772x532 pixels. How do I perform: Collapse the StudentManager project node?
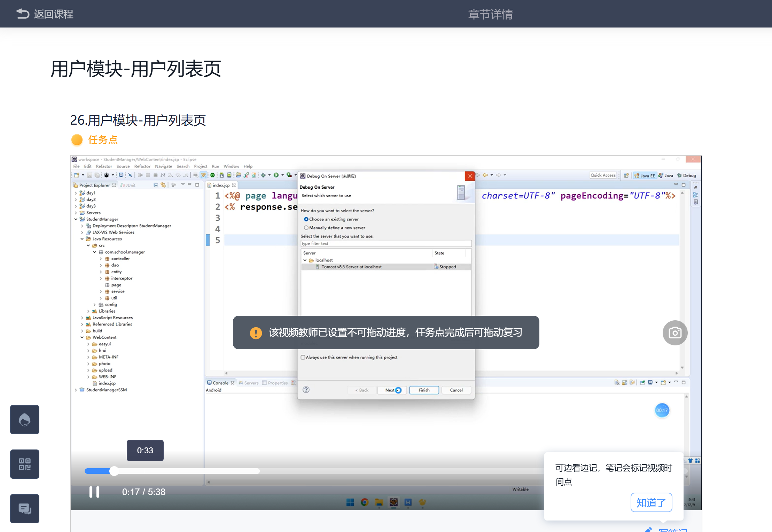point(76,219)
